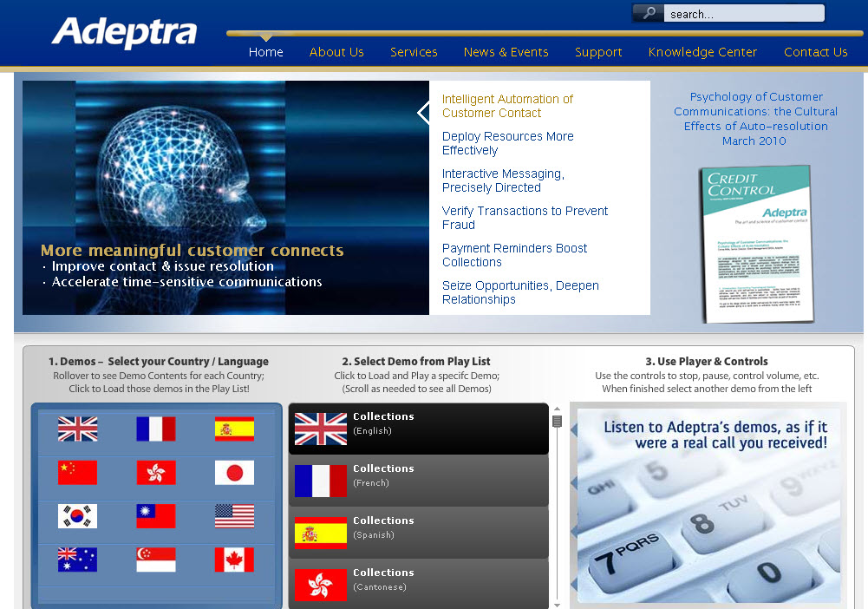
Task: Click the Singapore flag icon
Action: [x=156, y=560]
